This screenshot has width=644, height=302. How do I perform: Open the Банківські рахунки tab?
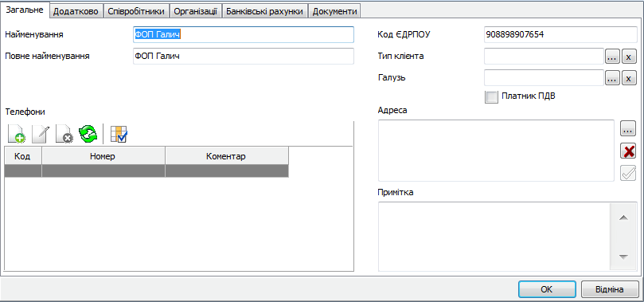pyautogui.click(x=264, y=11)
